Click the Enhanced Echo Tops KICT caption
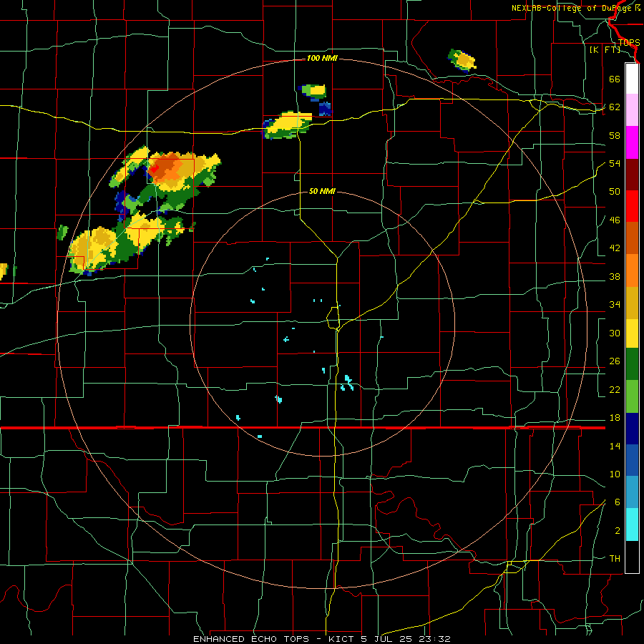 point(321,639)
